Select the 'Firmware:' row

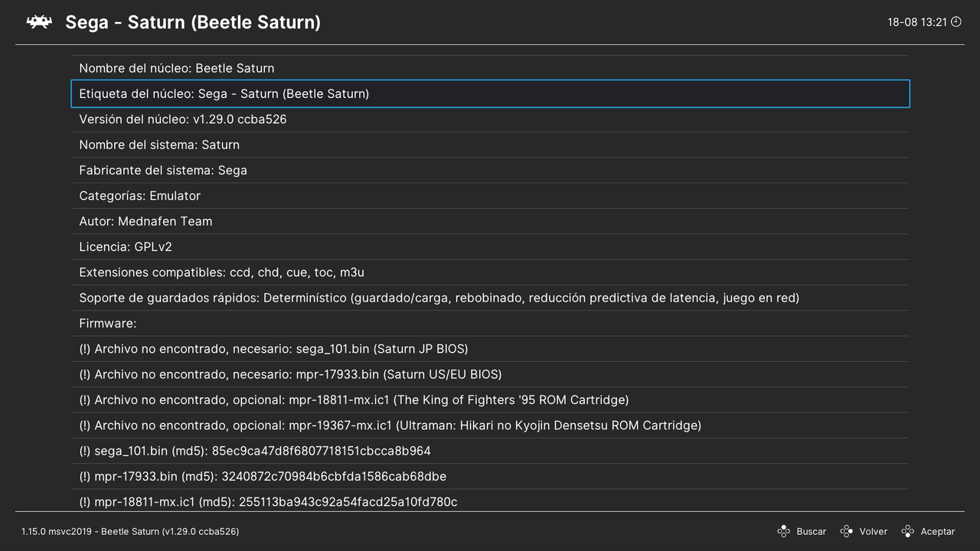tap(490, 323)
